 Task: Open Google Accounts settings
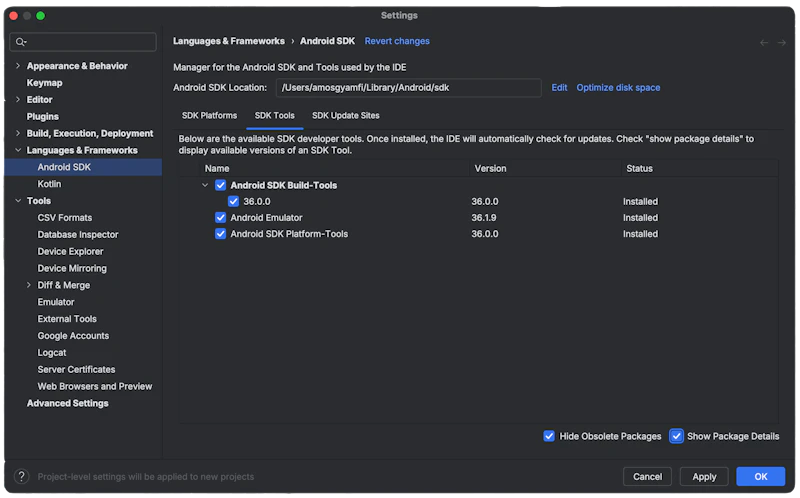pyautogui.click(x=73, y=336)
